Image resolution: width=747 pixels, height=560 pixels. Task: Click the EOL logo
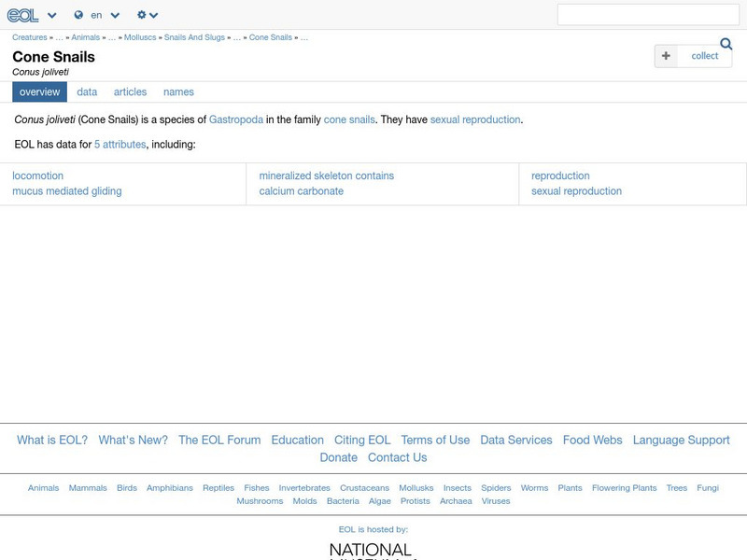[22, 15]
